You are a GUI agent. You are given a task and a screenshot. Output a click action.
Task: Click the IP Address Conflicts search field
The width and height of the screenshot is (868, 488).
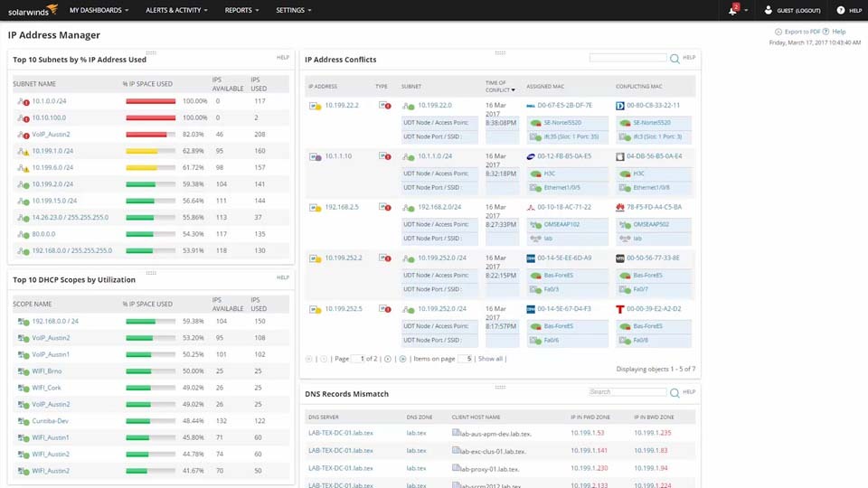[x=627, y=58]
